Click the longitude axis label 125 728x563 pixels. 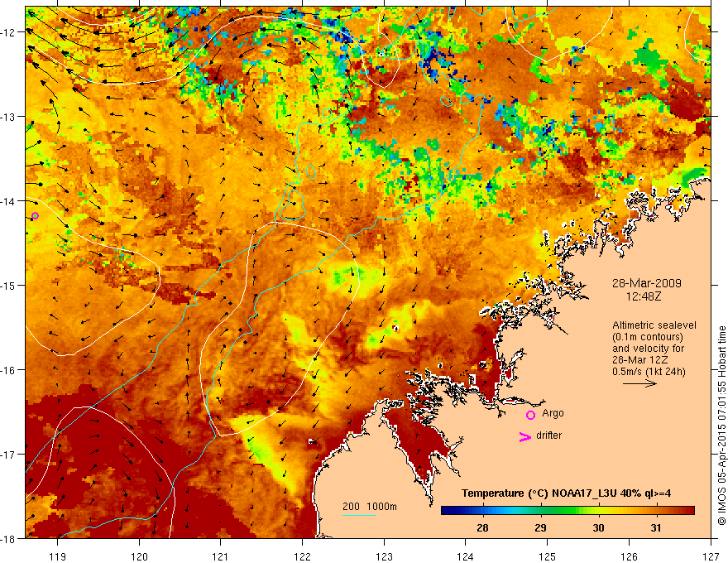tap(548, 556)
